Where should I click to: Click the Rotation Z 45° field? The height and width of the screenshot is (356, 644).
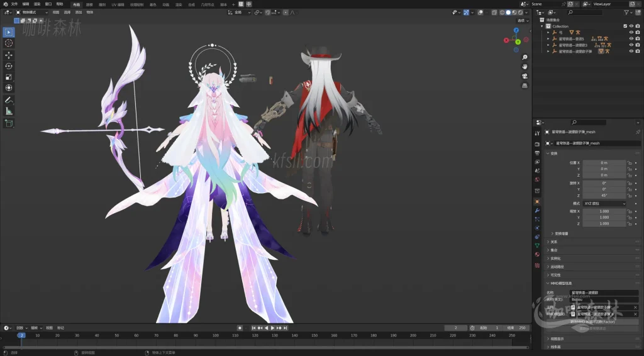point(604,196)
